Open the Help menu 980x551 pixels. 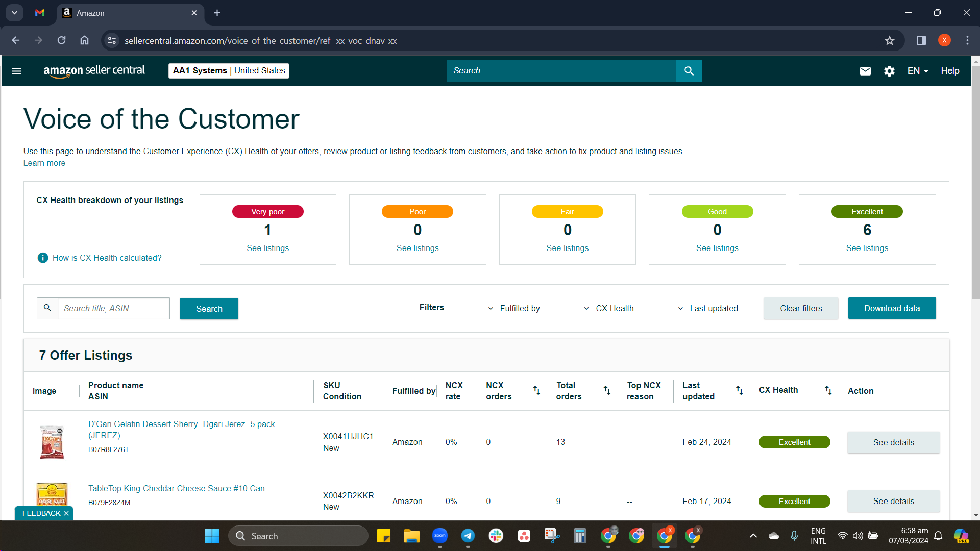[x=950, y=71]
